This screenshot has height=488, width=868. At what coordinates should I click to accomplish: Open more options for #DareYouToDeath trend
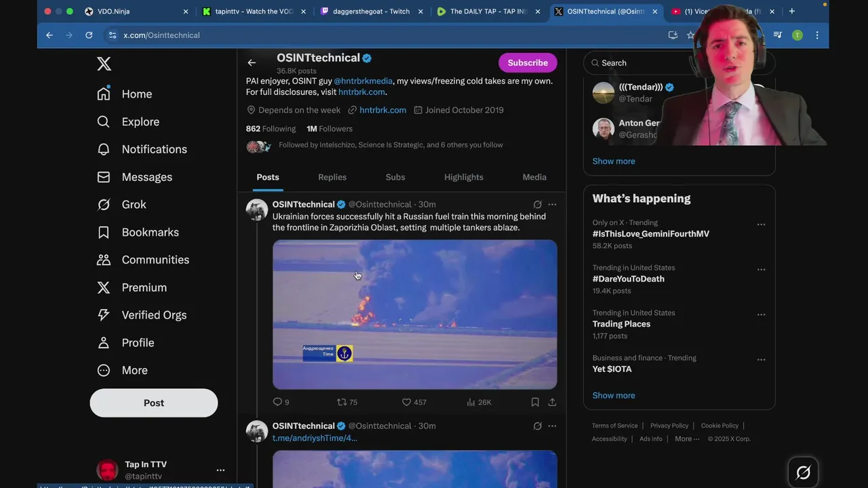(x=761, y=269)
